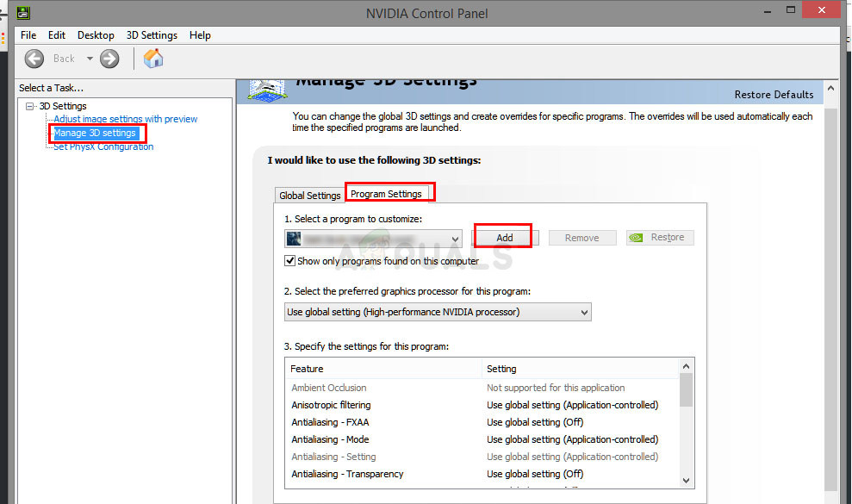
Task: Click the Setting column header
Action: click(x=581, y=369)
